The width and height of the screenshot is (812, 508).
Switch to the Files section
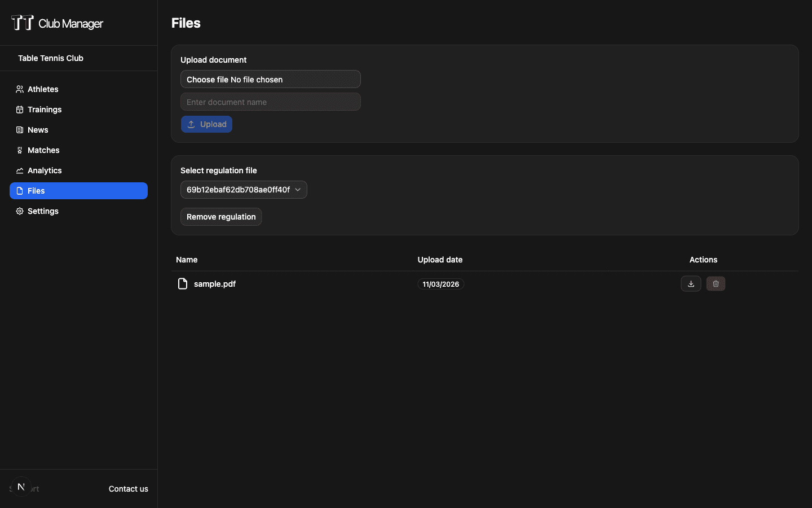[78, 190]
